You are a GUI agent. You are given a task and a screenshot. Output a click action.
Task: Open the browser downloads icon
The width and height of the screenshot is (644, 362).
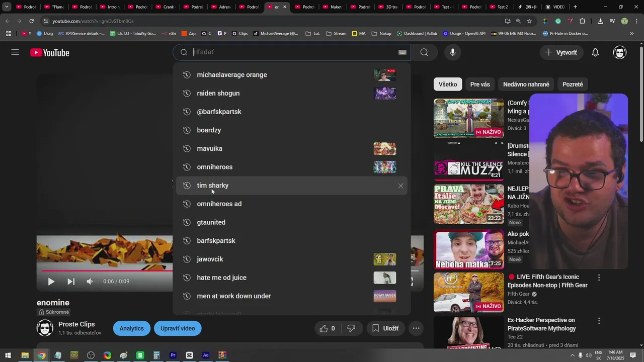coord(600,21)
